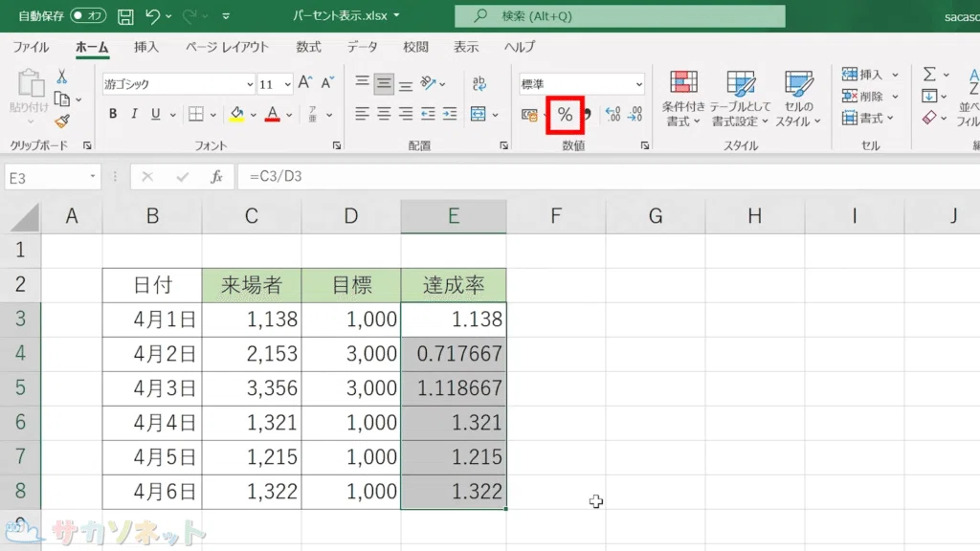Toggle Italic formatting
Screen dimensions: 980x551
(x=134, y=114)
